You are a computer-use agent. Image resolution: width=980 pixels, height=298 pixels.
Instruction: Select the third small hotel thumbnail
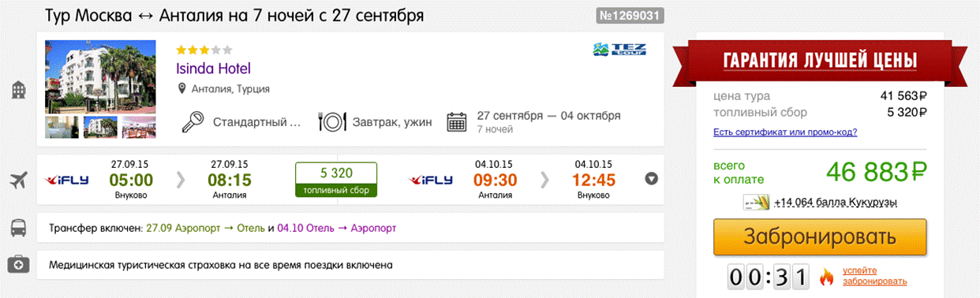coord(139,126)
